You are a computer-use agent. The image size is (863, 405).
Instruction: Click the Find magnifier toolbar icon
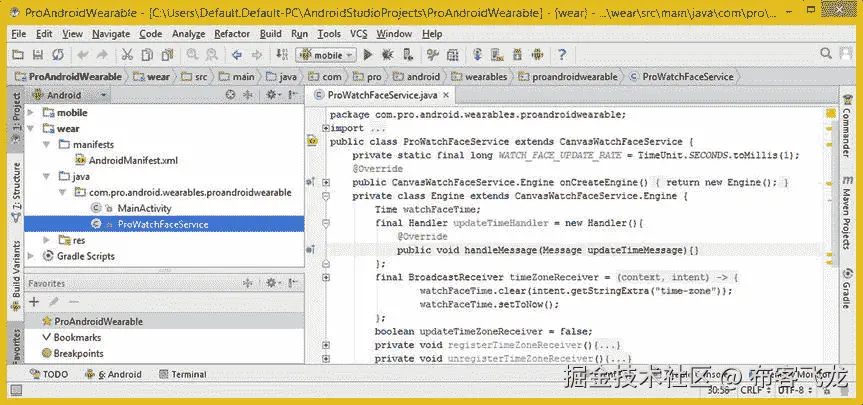pyautogui.click(x=192, y=54)
